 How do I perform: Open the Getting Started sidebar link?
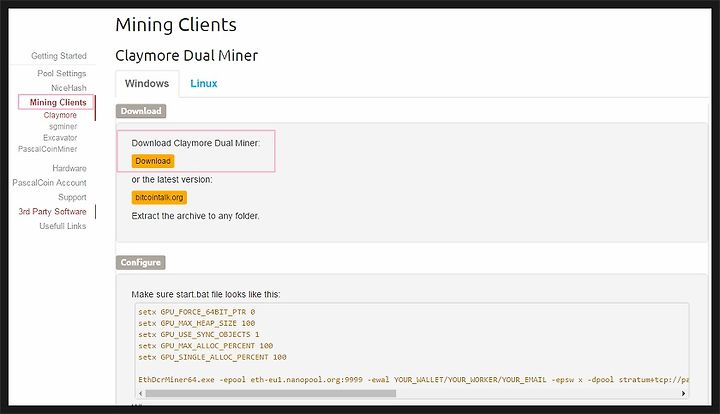[x=59, y=56]
